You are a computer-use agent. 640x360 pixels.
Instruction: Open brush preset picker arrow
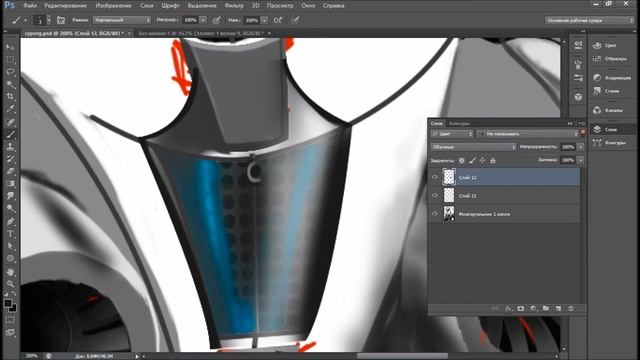[49, 20]
